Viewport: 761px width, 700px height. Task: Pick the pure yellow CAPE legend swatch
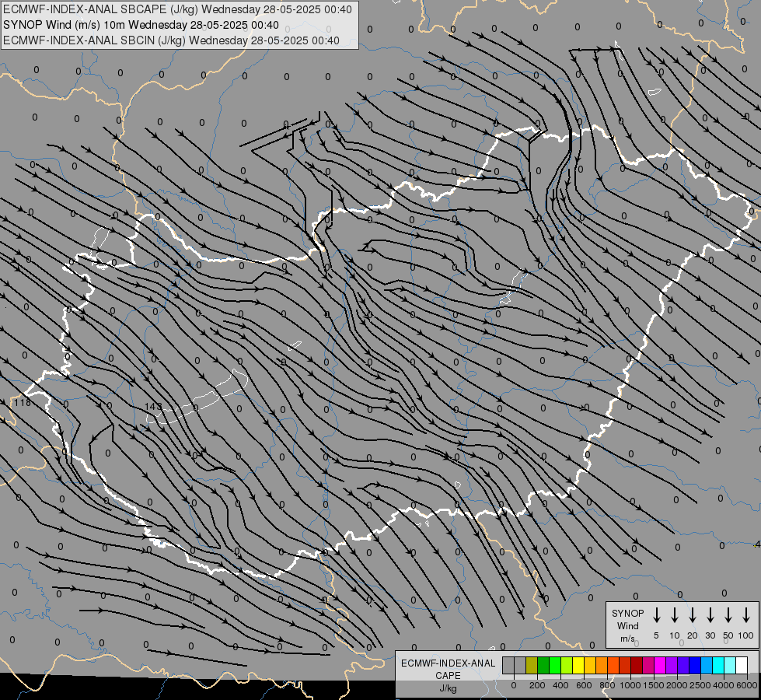pyautogui.click(x=578, y=665)
